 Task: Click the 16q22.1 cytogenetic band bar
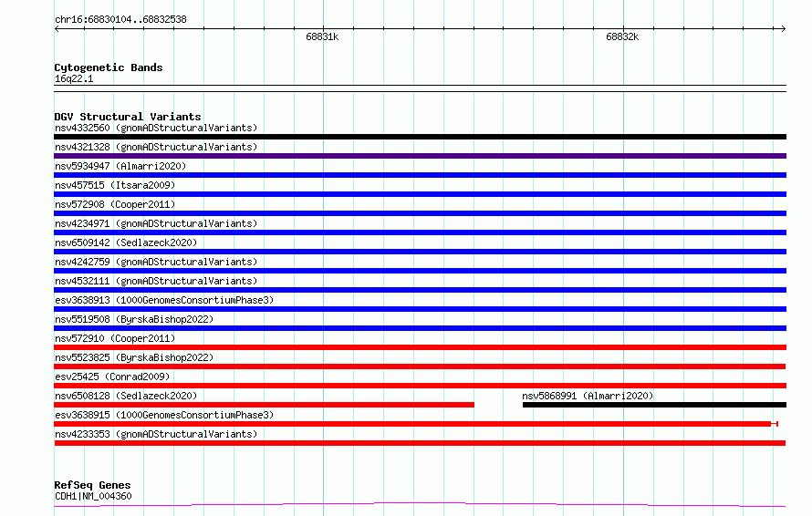point(420,88)
